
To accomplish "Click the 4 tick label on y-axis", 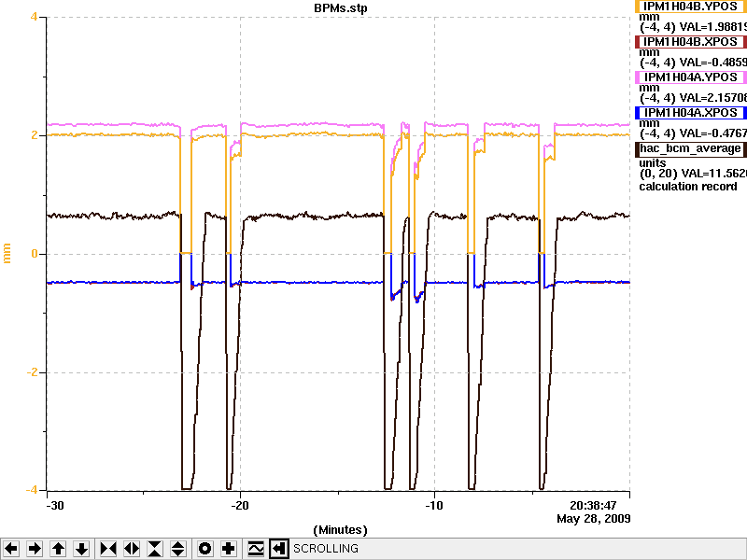I will [34, 17].
